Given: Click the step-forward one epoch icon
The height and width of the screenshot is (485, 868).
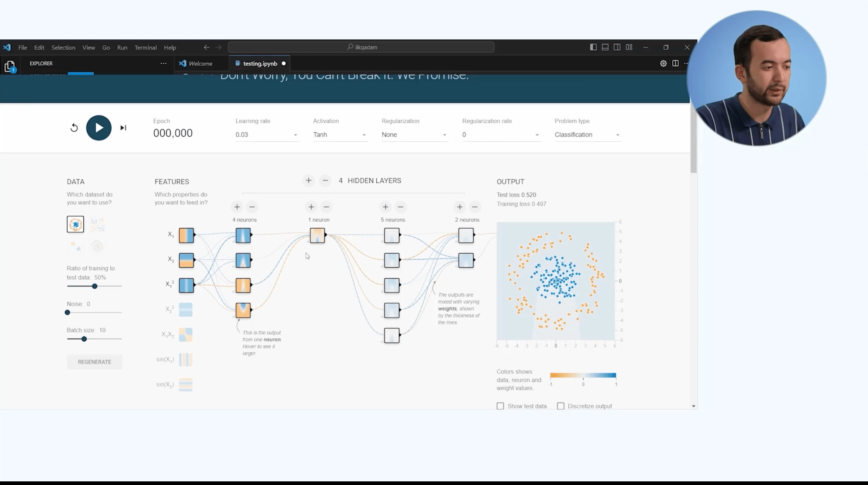Looking at the screenshot, I should coord(123,128).
